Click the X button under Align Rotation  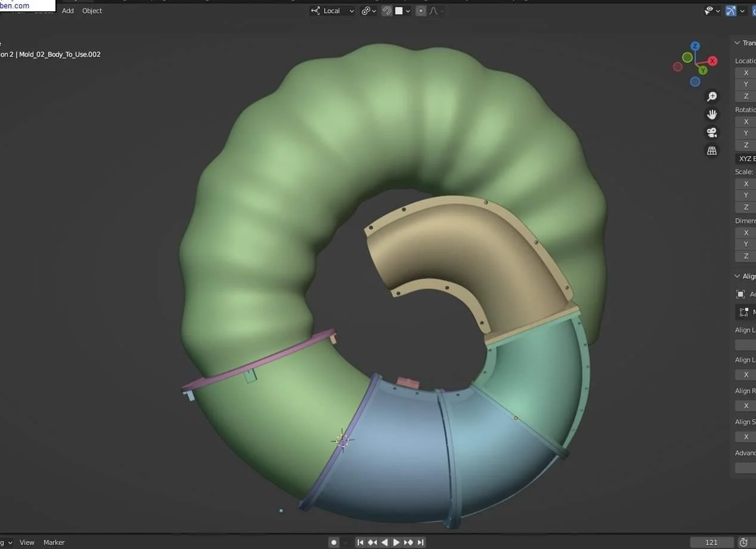click(745, 406)
